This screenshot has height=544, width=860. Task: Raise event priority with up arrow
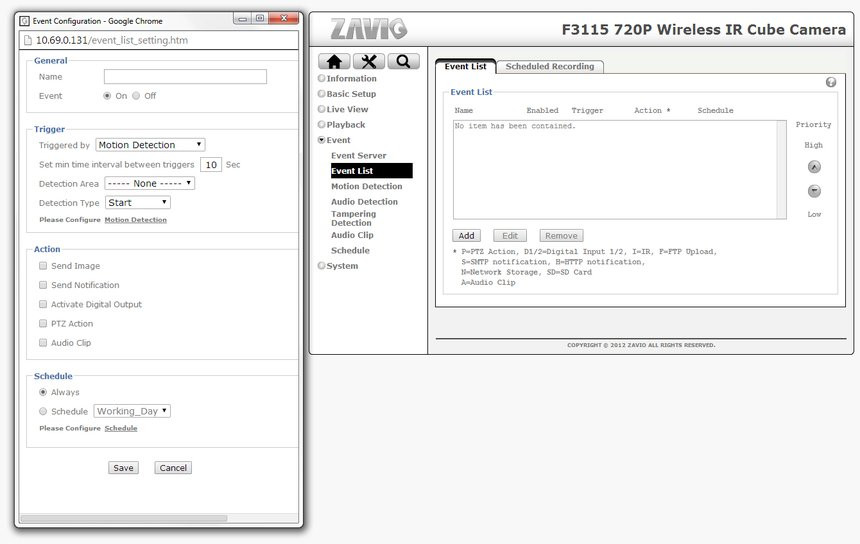coord(814,167)
